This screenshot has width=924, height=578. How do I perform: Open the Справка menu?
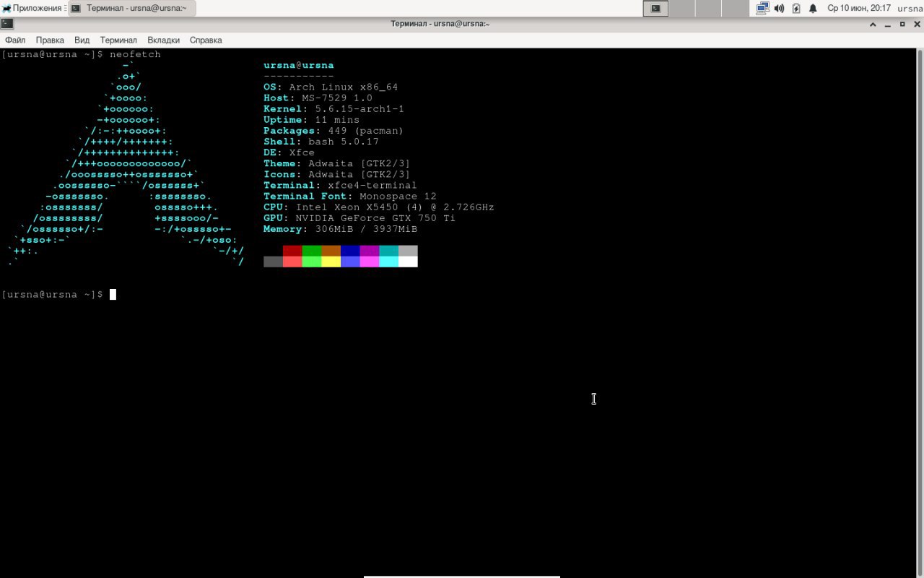point(206,40)
